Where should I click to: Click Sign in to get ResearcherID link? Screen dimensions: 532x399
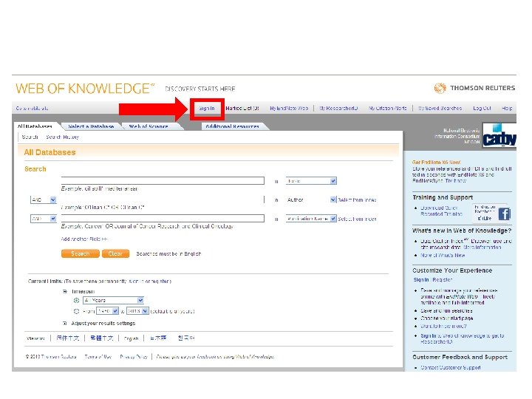463,338
